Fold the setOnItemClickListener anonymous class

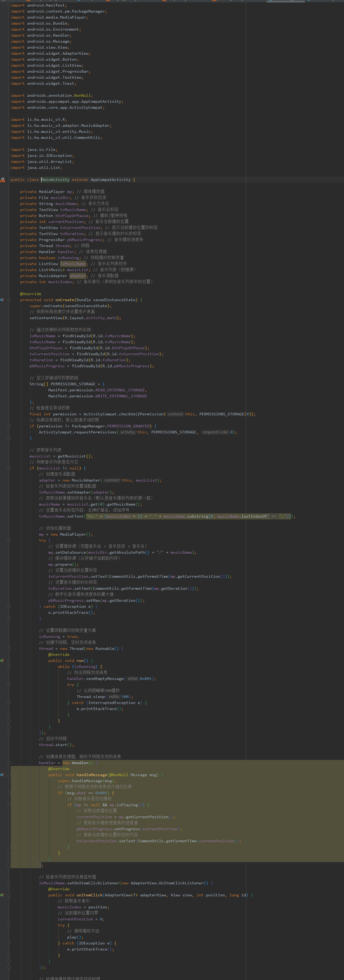tap(9, 883)
